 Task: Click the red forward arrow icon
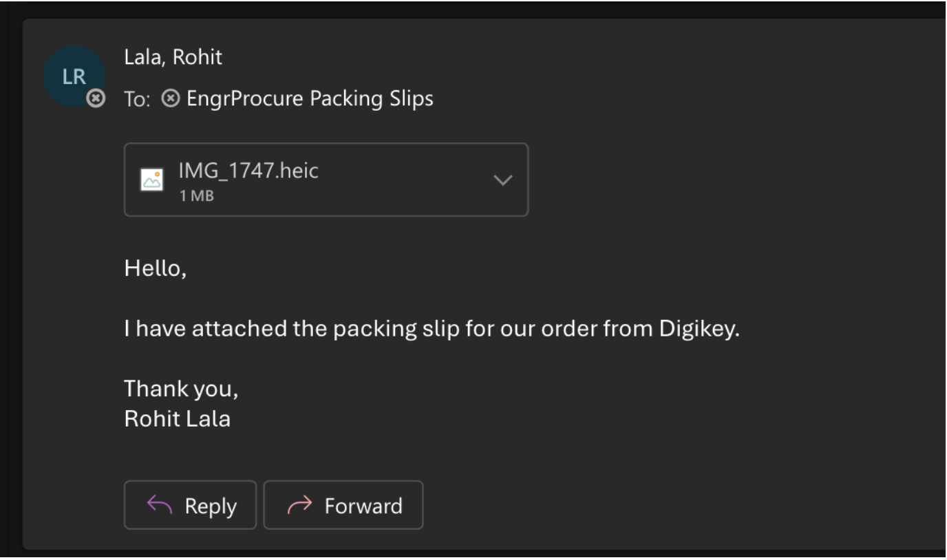point(297,506)
